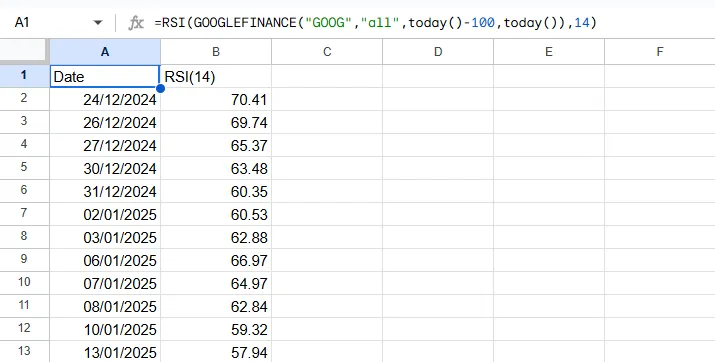The width and height of the screenshot is (715, 362).
Task: Select the cell with date 27/12/2024
Action: pyautogui.click(x=105, y=145)
